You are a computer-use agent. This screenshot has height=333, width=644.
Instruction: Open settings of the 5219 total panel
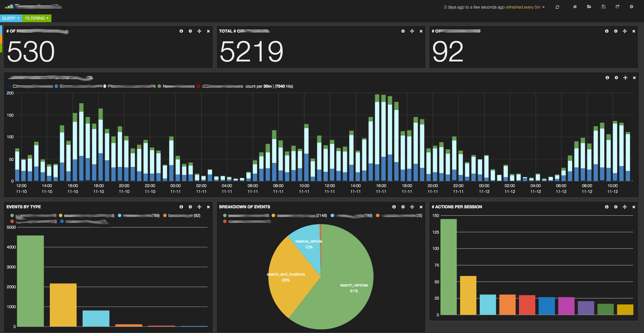(403, 31)
